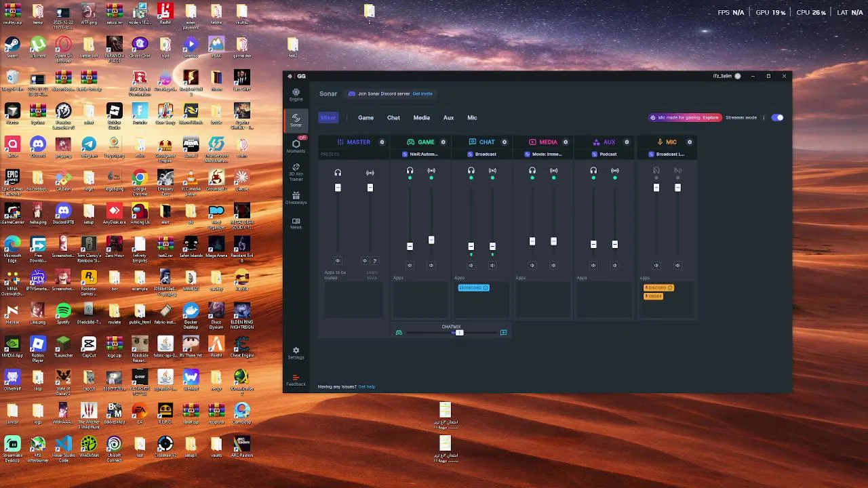Image resolution: width=868 pixels, height=488 pixels.
Task: Click OBS64 app chip in MIC
Action: tap(653, 296)
